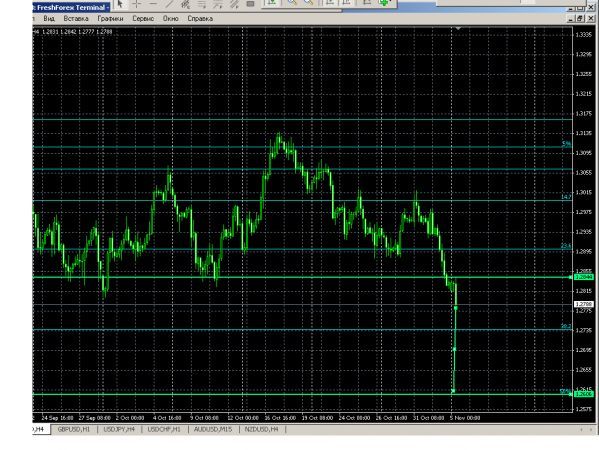Select the equidistant channel tool

coord(186,4)
